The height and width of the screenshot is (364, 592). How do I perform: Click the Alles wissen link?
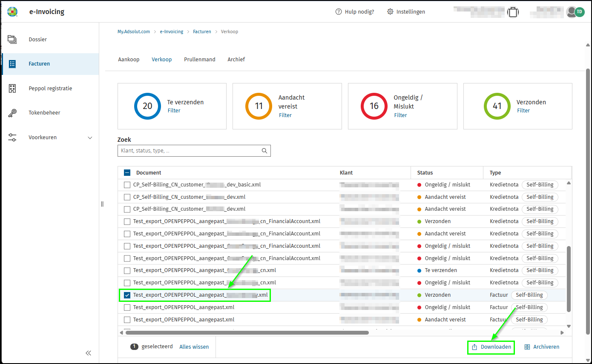194,347
